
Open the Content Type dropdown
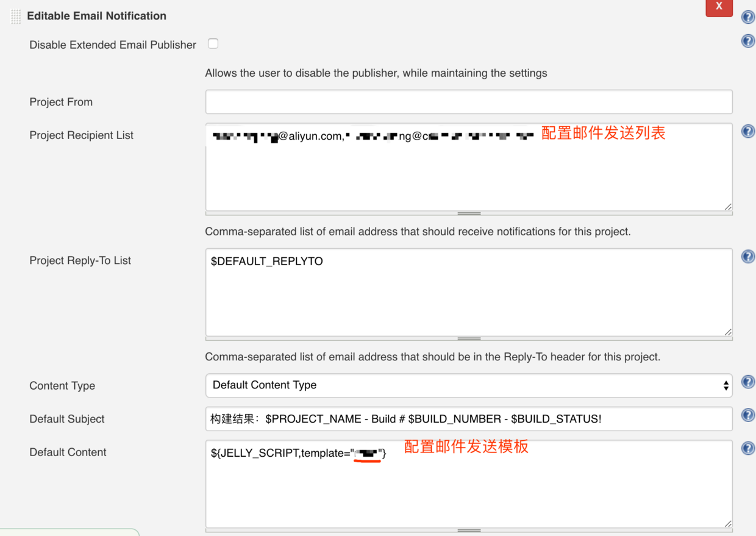[x=725, y=385]
